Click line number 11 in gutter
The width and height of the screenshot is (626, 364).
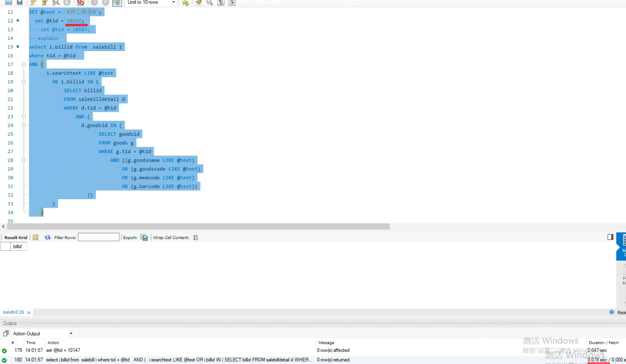tap(10, 12)
